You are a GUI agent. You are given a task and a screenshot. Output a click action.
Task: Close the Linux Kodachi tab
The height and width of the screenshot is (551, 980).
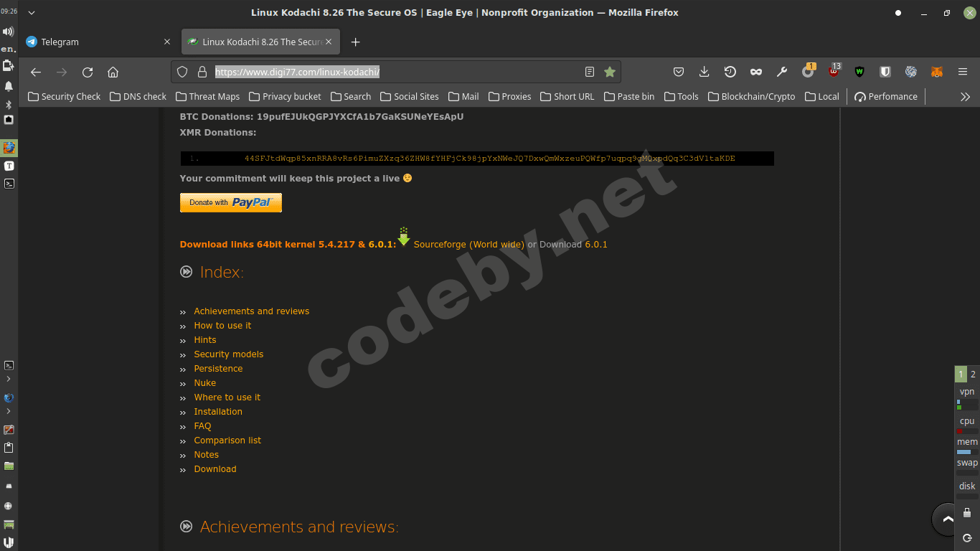click(329, 42)
